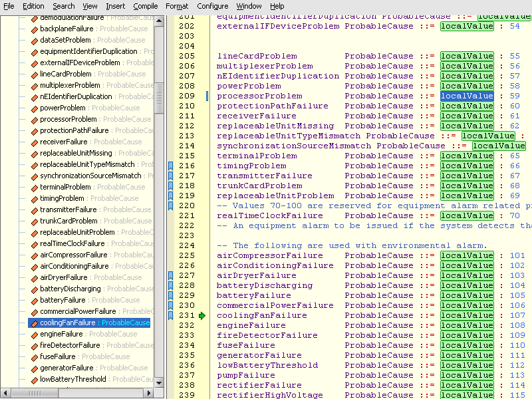Click diamond icon next to nEIdentifierDuplication
532x399 pixels.
35,98
